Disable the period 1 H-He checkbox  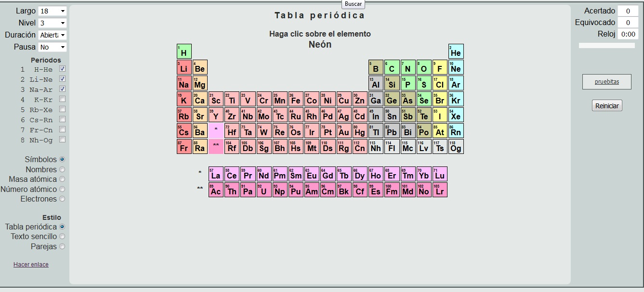pyautogui.click(x=62, y=69)
